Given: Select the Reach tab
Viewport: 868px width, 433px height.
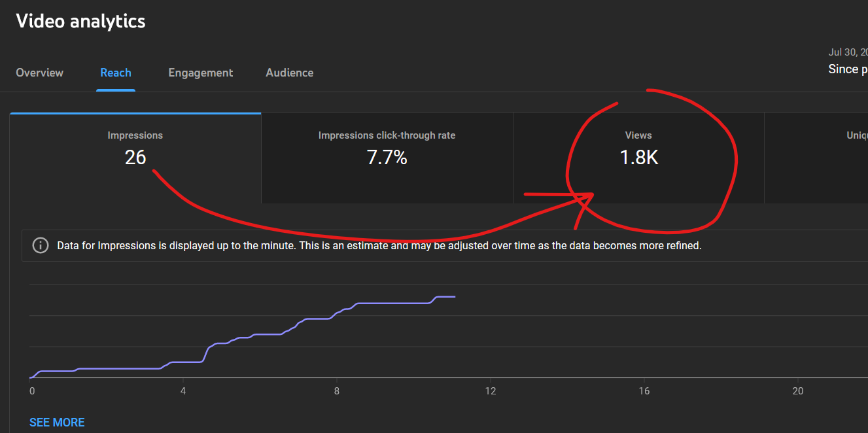Looking at the screenshot, I should (x=116, y=73).
